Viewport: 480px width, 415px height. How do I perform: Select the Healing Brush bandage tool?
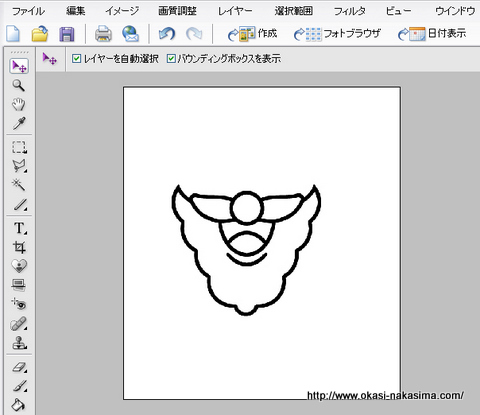19,323
